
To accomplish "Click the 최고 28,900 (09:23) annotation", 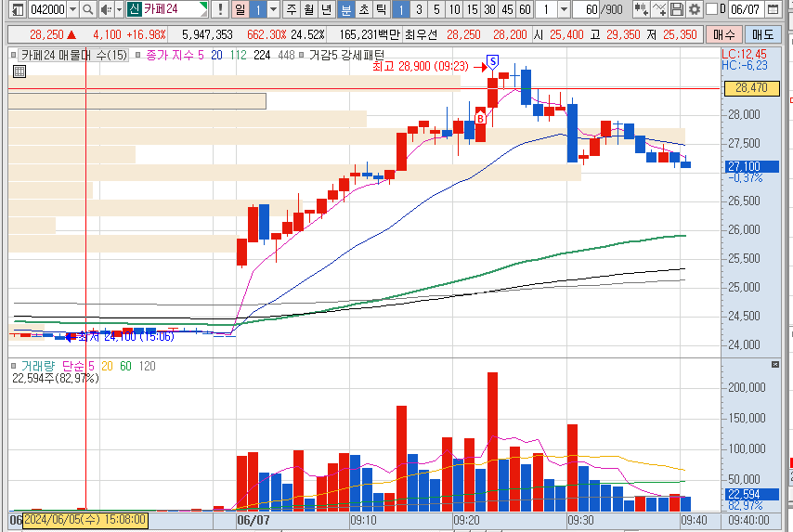I will point(421,66).
